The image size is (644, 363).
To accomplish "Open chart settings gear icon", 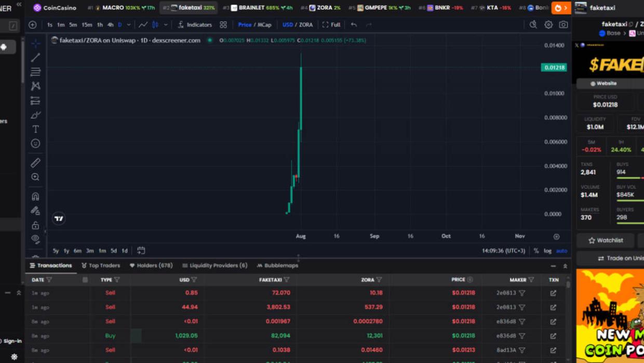I will [x=548, y=24].
